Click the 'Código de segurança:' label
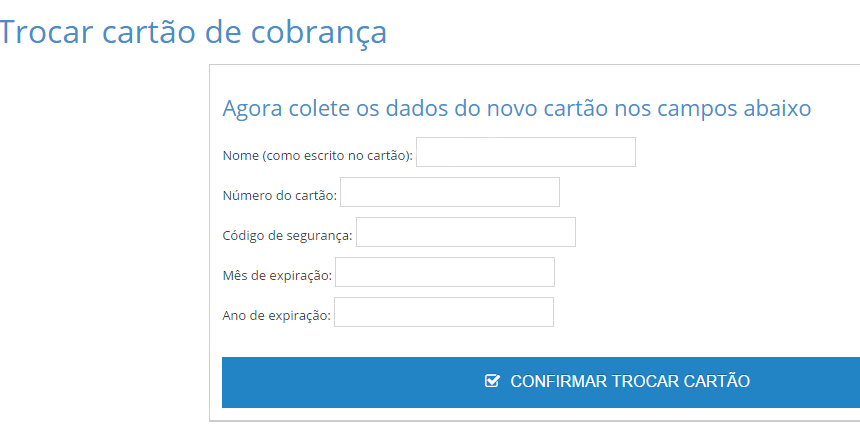The image size is (860, 431). coord(287,236)
